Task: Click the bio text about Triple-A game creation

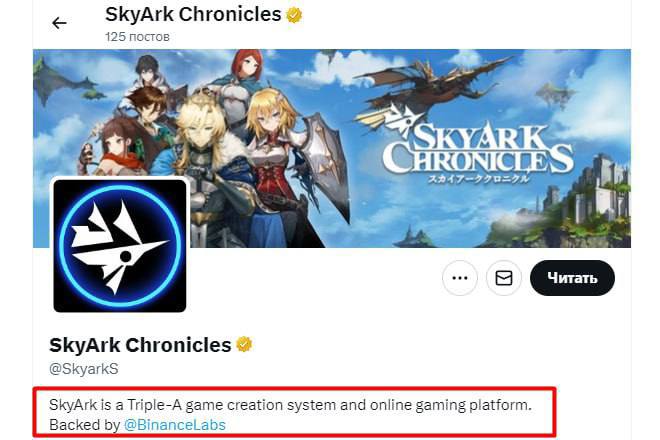Action: click(x=290, y=405)
